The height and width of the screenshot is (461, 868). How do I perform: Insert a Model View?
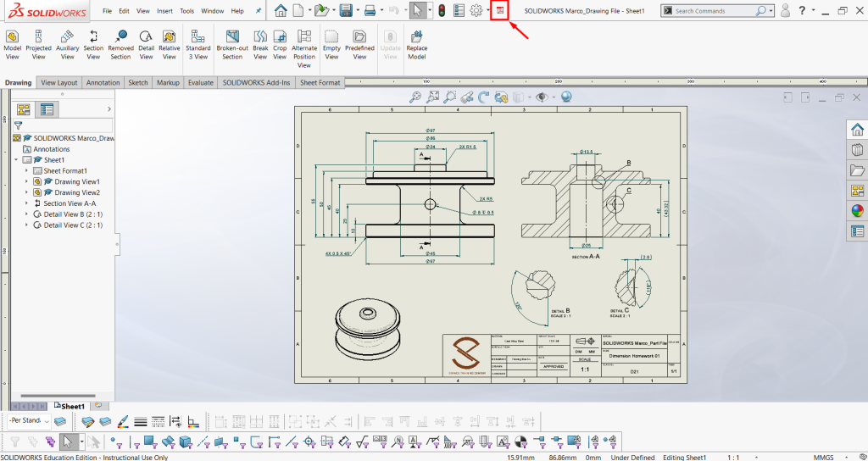click(12, 46)
